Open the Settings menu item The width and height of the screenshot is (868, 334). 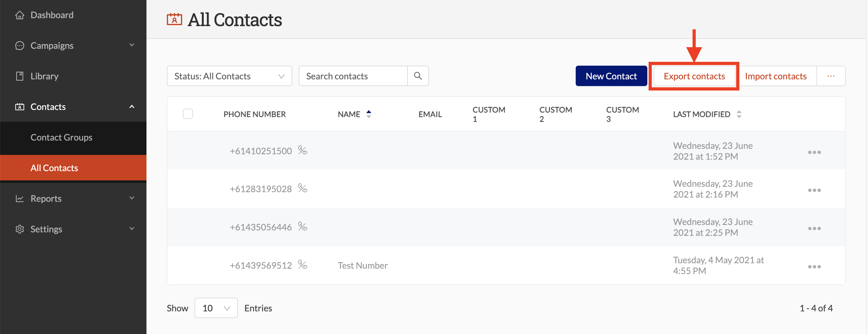[x=73, y=229]
